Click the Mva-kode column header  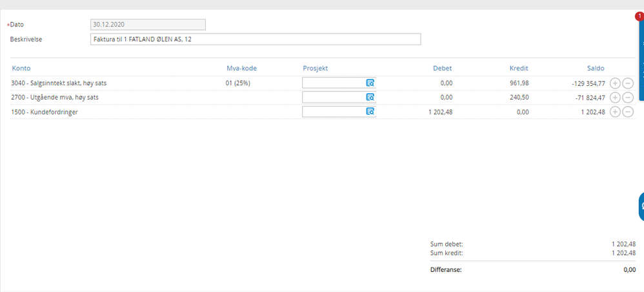(x=242, y=68)
